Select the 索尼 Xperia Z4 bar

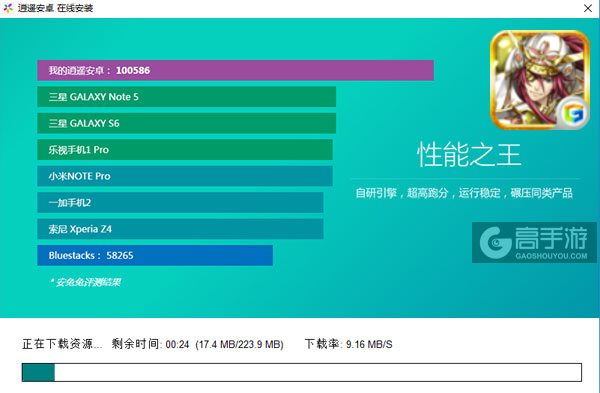tap(180, 229)
